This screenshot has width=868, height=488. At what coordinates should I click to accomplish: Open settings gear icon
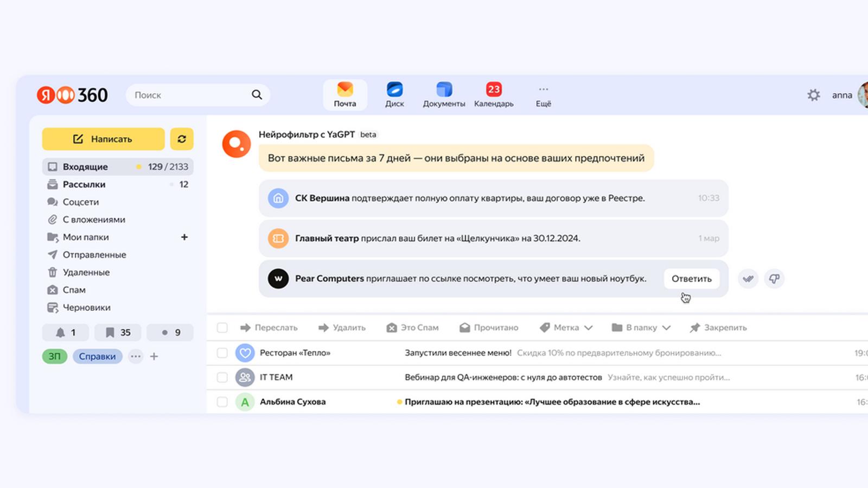(813, 95)
